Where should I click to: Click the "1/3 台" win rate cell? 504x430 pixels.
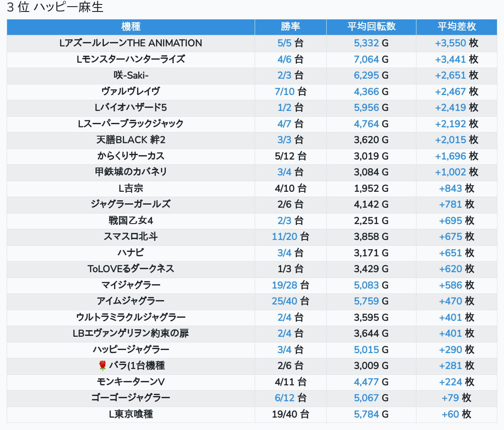[290, 269]
